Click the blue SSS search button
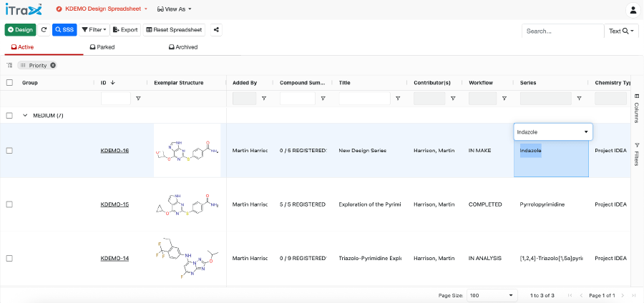 (x=64, y=30)
